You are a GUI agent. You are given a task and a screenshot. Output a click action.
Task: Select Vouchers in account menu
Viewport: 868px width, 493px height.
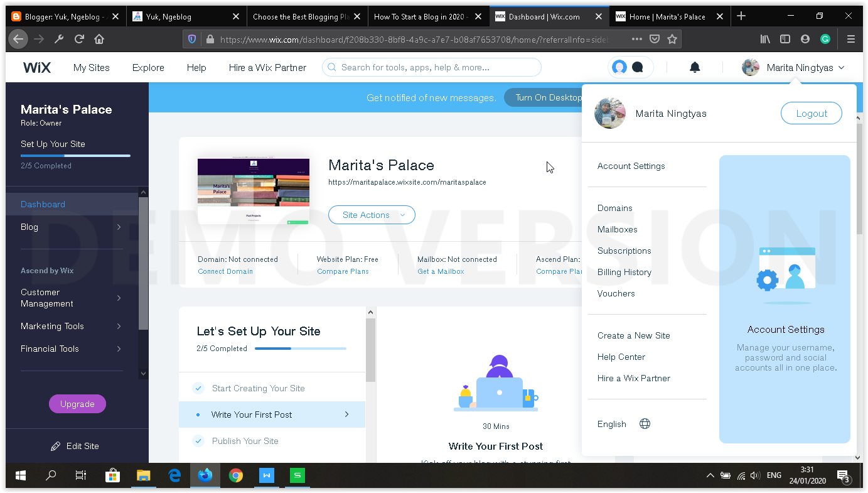tap(616, 293)
